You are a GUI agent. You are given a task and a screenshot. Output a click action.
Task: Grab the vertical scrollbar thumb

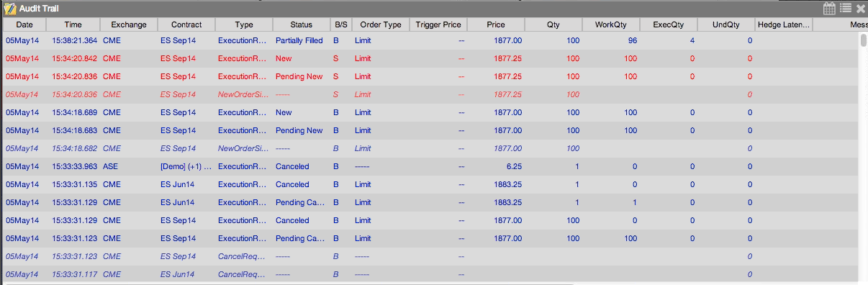pos(864,40)
